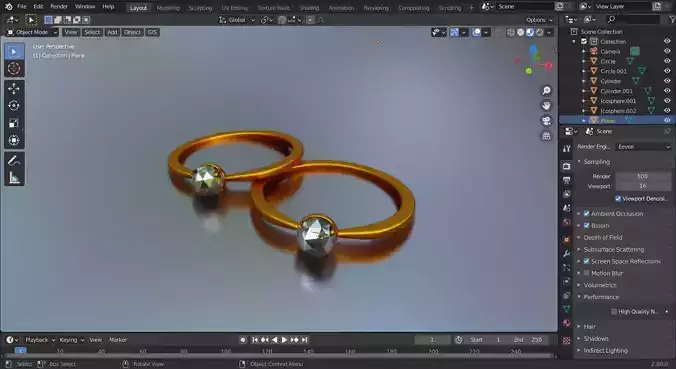The image size is (676, 369).
Task: Open the Render Engine Eevee dropdown
Action: click(643, 147)
